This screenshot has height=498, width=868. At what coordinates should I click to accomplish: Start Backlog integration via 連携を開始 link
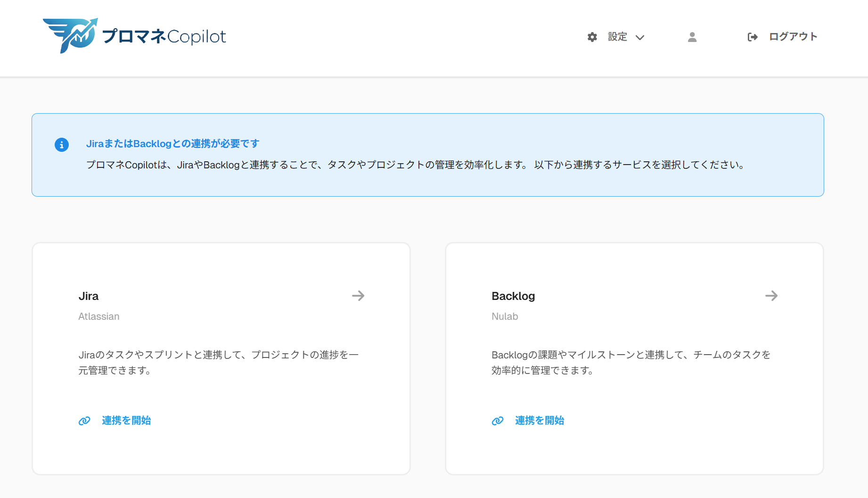tap(539, 420)
